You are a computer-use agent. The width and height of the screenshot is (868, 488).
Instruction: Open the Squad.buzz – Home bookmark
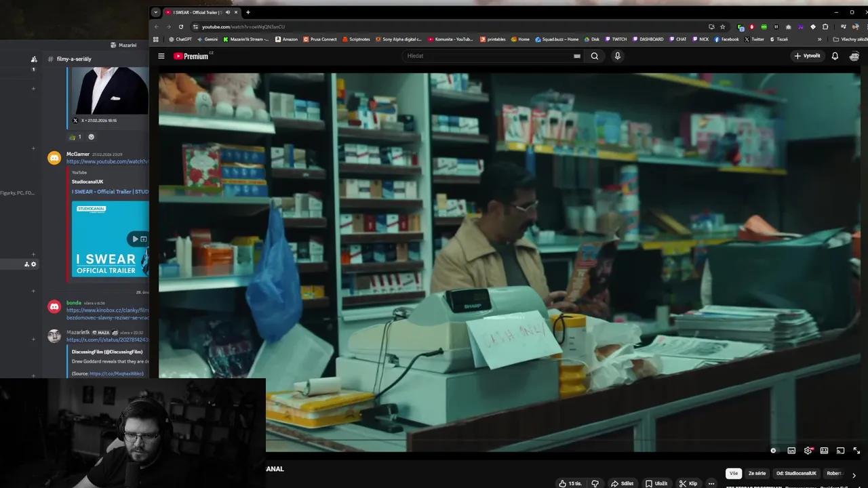[x=557, y=39]
